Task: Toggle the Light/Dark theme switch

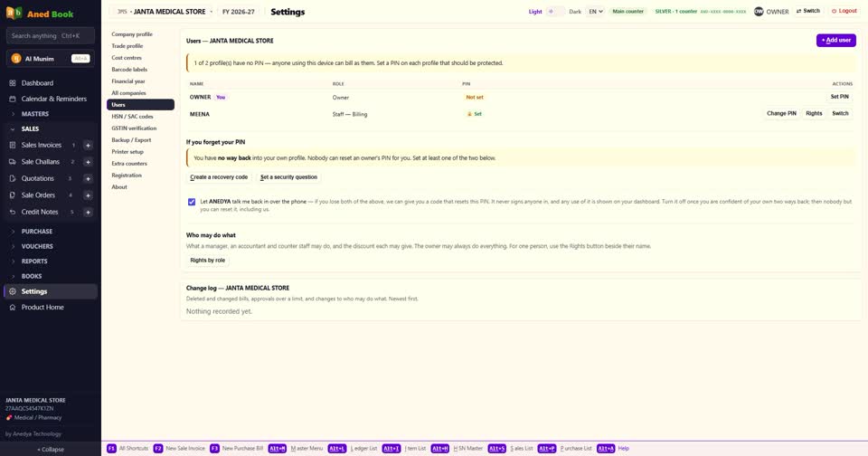Action: (x=555, y=11)
